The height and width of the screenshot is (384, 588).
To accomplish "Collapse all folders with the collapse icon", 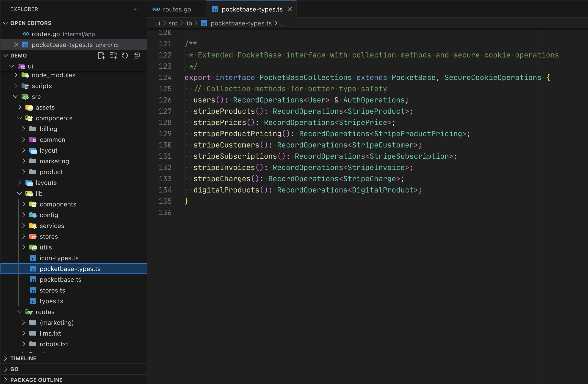I will [137, 56].
